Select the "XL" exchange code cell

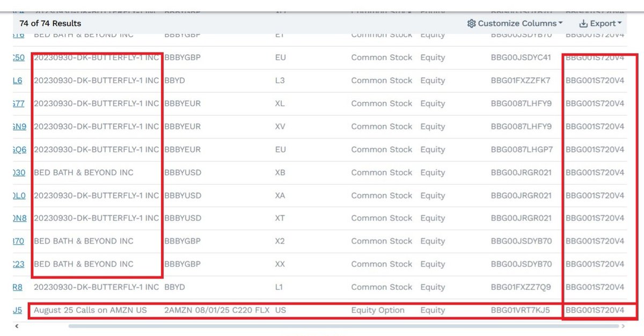pos(280,104)
